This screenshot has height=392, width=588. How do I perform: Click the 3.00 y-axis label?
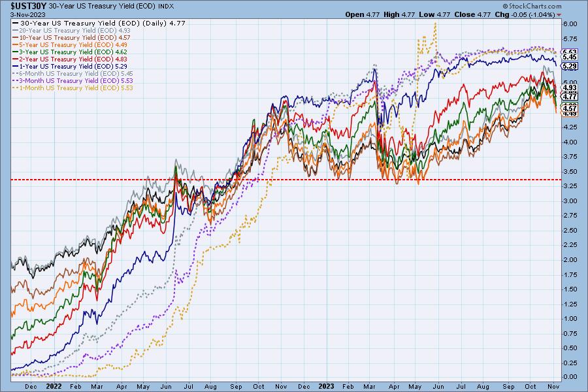(570, 201)
